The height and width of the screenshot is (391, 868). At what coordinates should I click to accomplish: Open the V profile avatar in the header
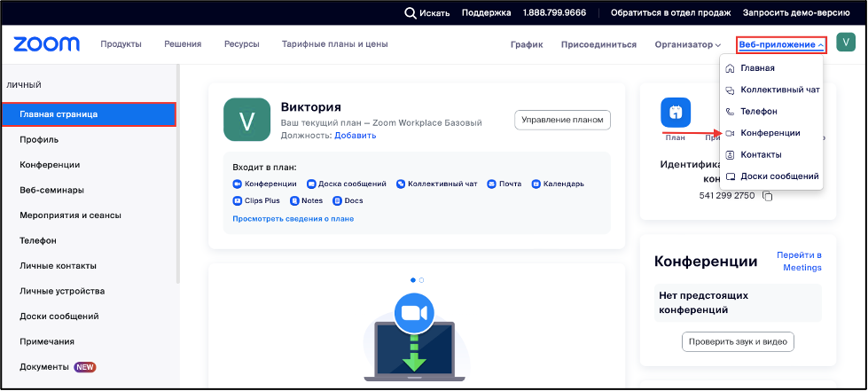tap(845, 43)
